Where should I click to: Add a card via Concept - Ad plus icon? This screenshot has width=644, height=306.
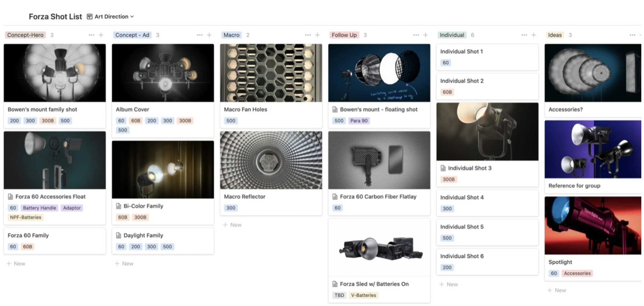tap(209, 35)
